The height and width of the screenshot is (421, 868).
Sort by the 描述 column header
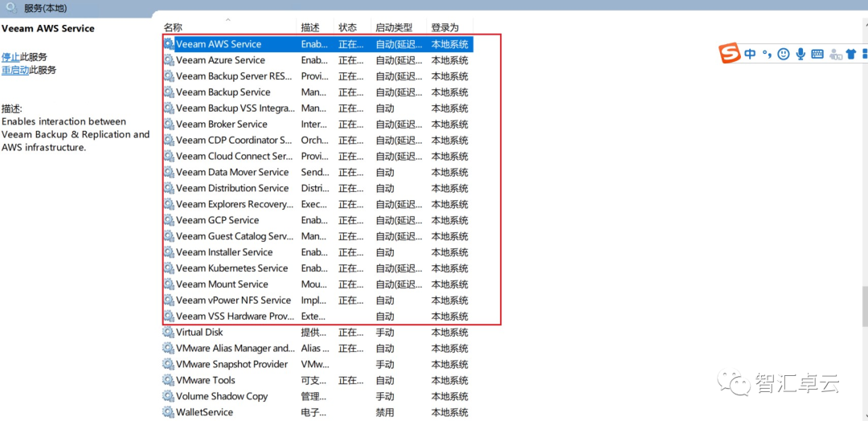pyautogui.click(x=310, y=27)
